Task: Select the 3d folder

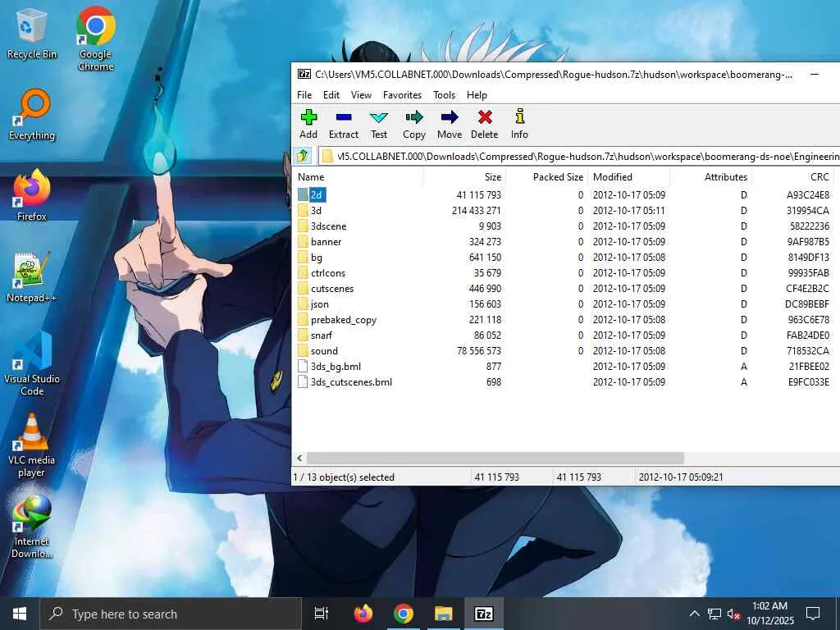Action: [316, 211]
